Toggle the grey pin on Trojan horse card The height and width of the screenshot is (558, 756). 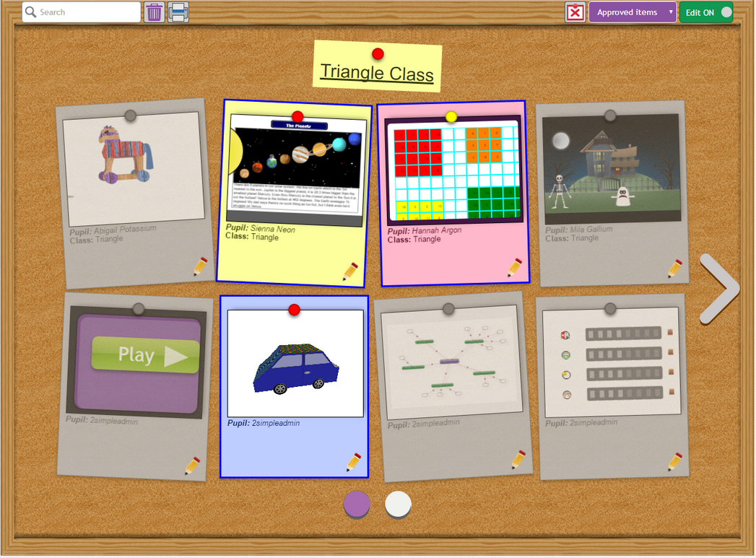[130, 115]
